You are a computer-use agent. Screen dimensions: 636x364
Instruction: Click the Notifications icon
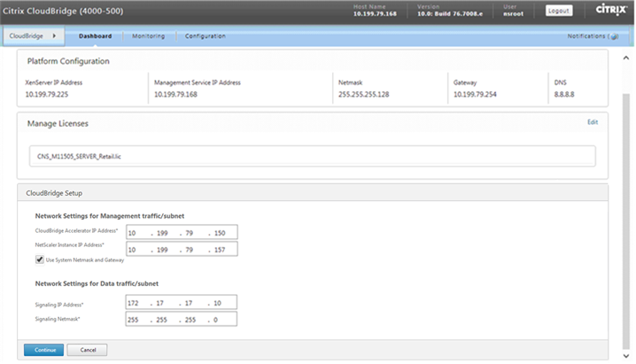pyautogui.click(x=615, y=36)
